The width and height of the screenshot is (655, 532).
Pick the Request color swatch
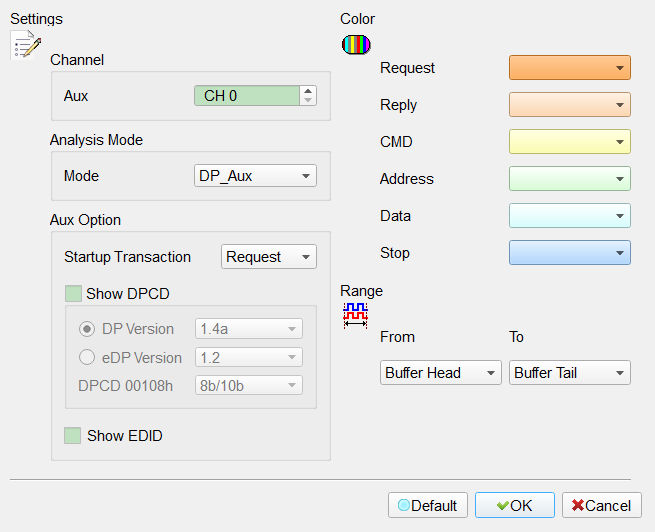click(570, 68)
